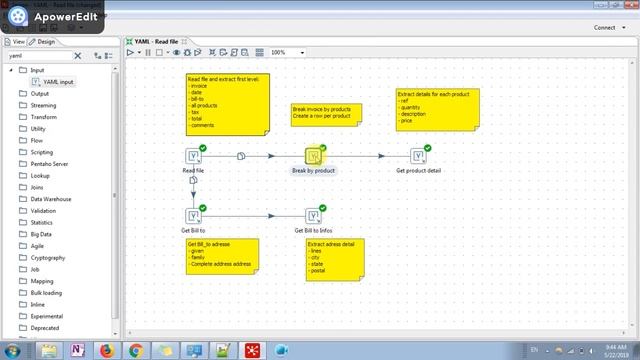Switch to the Design tab
640x360 pixels.
[x=42, y=42]
